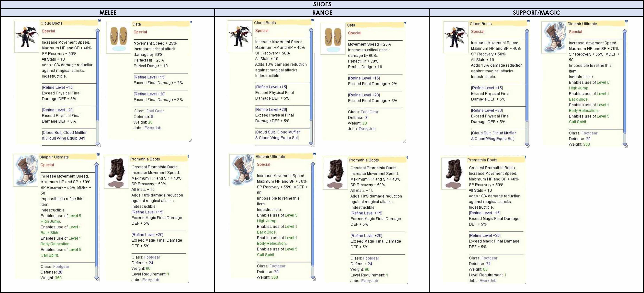The width and height of the screenshot is (644, 293).
Task: Close the RANGE Sleipnir Ultimate description window
Action: point(315,154)
